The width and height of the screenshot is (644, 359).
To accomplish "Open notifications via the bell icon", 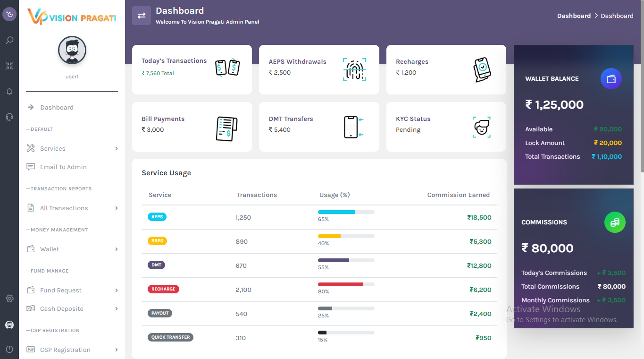I will (9, 92).
